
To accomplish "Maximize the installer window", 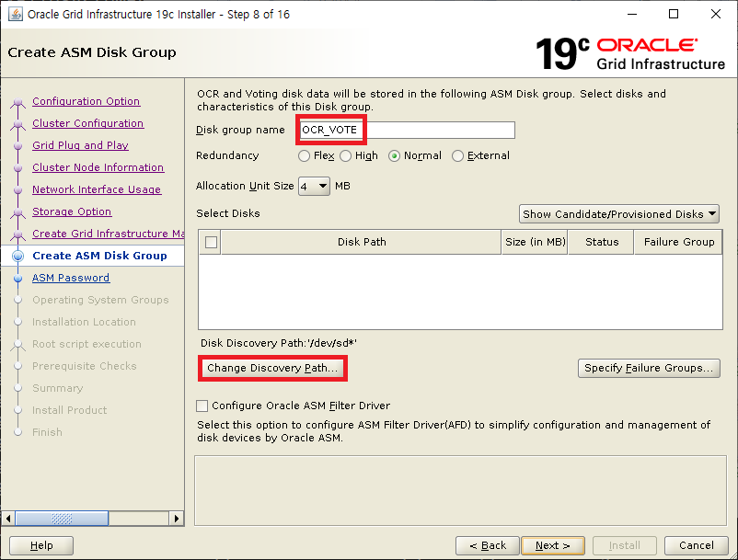I will (674, 14).
